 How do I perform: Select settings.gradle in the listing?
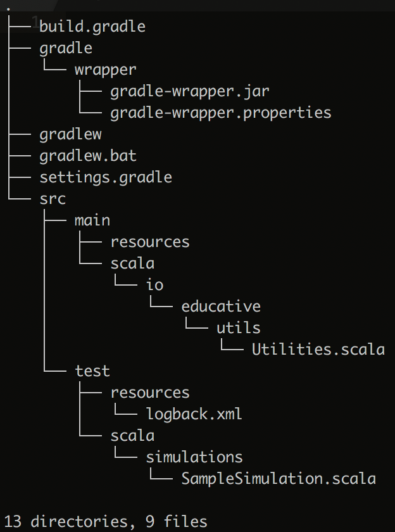pos(106,178)
